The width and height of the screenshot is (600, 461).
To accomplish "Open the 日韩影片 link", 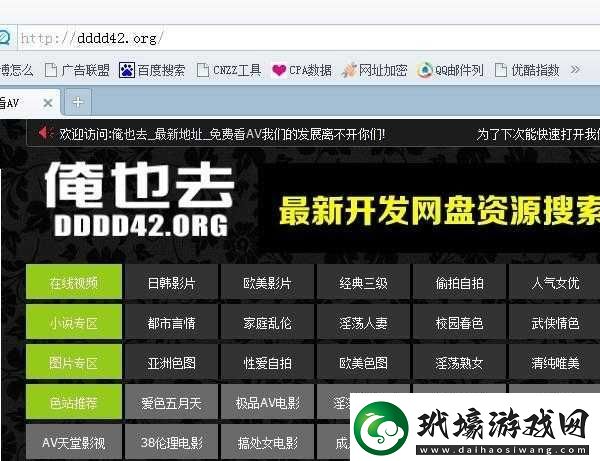I will [171, 283].
